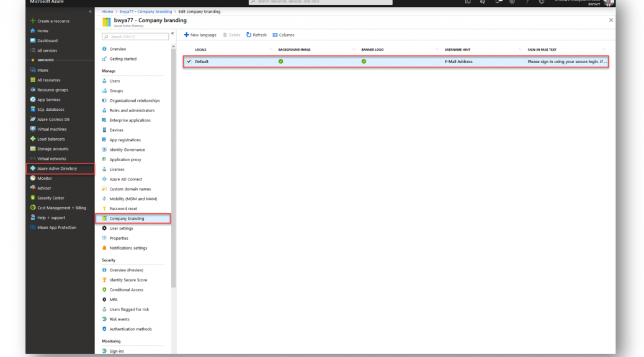Viewport: 644px width, 357px height.
Task: Click the MFA lock icon
Action: (x=104, y=299)
